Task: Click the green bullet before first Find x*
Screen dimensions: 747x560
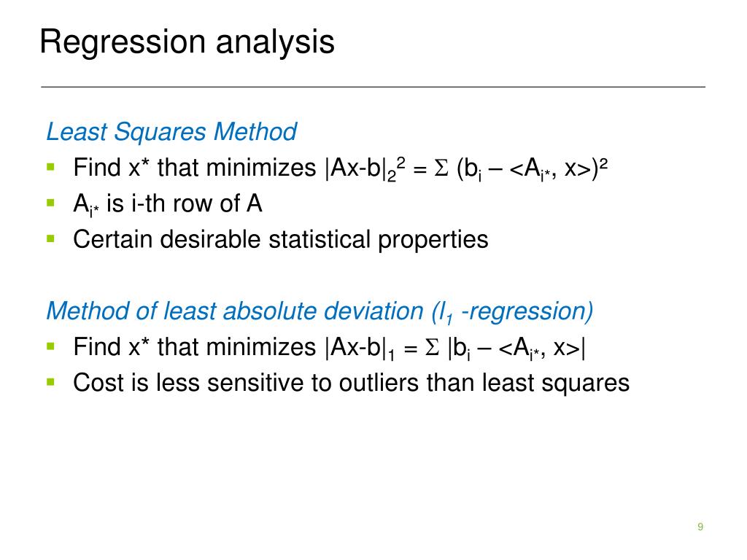Action: [x=51, y=167]
